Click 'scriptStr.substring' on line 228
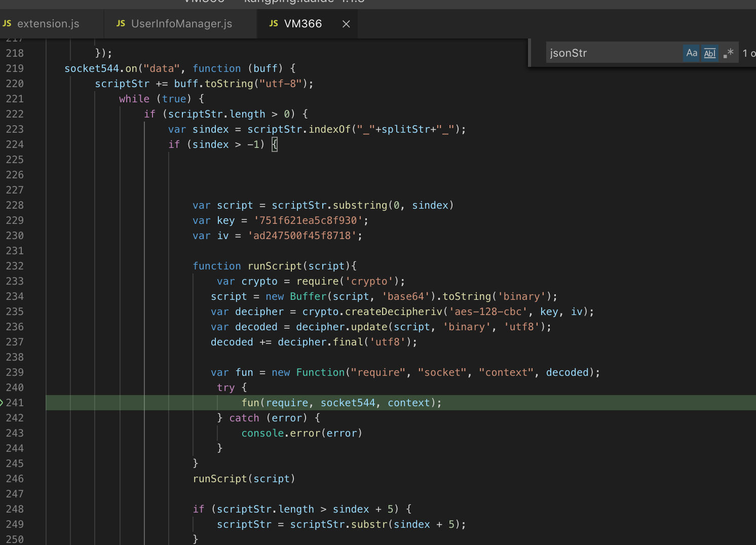 tap(329, 205)
